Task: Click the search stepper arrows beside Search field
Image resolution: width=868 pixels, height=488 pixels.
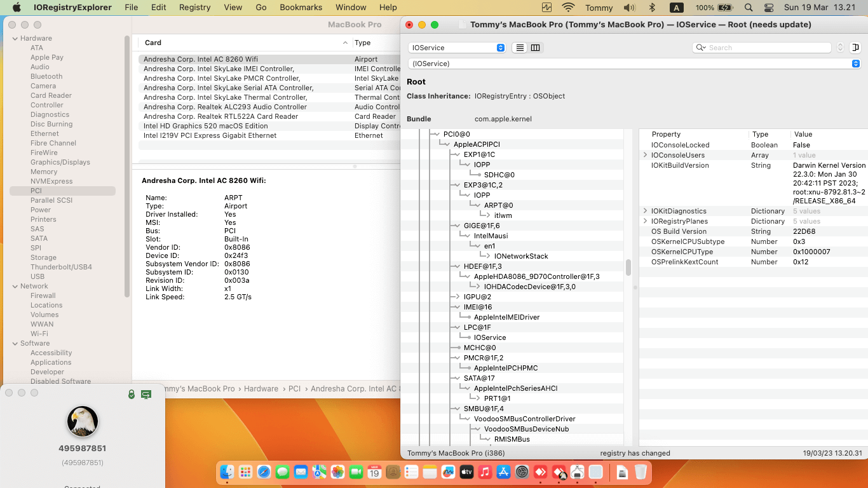Action: click(840, 48)
